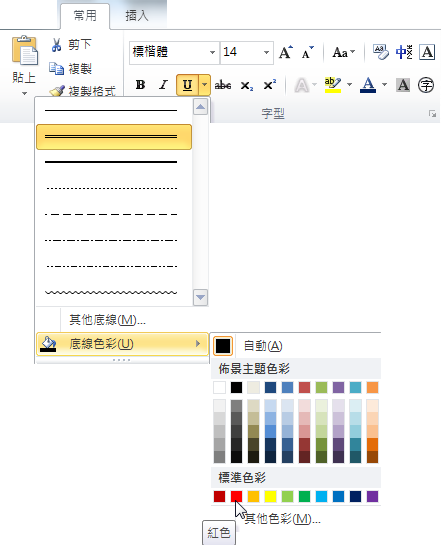Switch to the 常用 tab

[85, 16]
